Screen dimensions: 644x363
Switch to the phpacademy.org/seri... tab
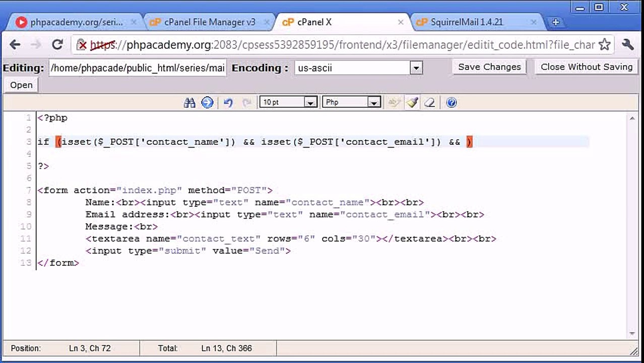tap(76, 22)
